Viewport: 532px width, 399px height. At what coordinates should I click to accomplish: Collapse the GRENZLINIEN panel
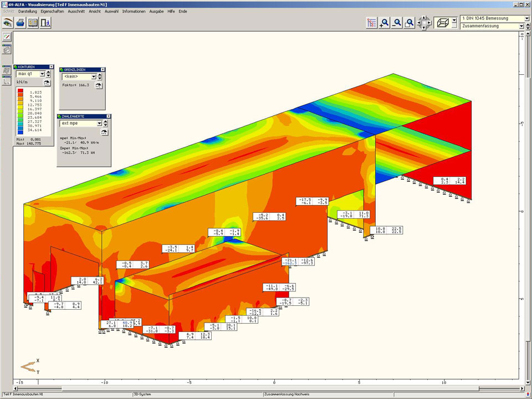coord(102,70)
